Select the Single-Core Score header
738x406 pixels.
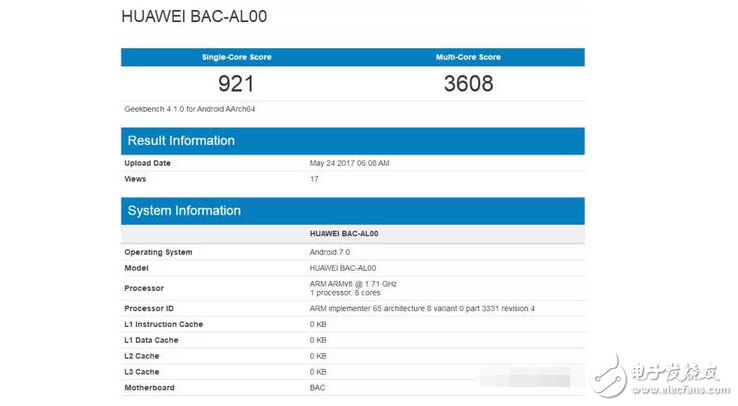(237, 58)
